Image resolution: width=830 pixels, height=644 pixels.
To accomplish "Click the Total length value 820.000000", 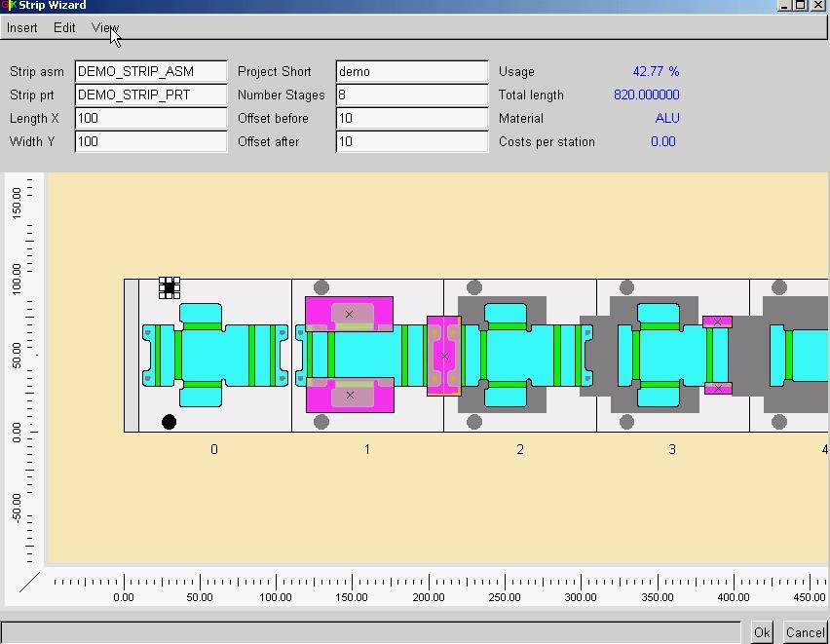I will (646, 95).
